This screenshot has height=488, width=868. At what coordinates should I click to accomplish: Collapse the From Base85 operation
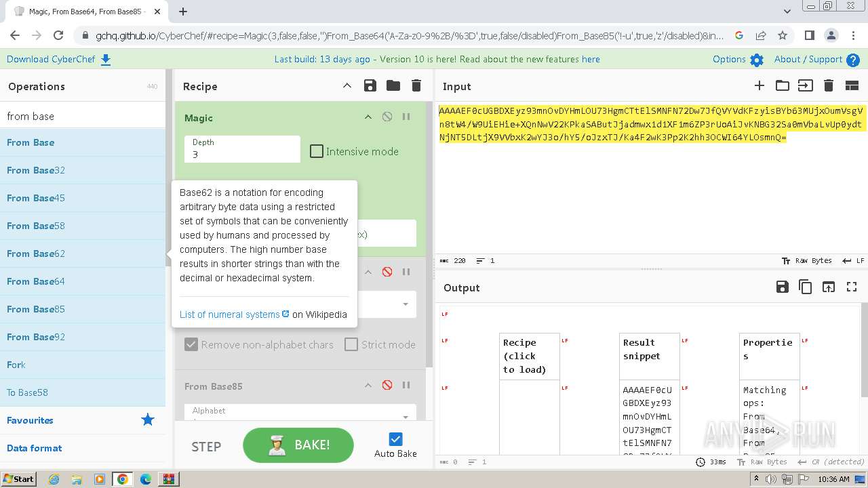coord(368,385)
